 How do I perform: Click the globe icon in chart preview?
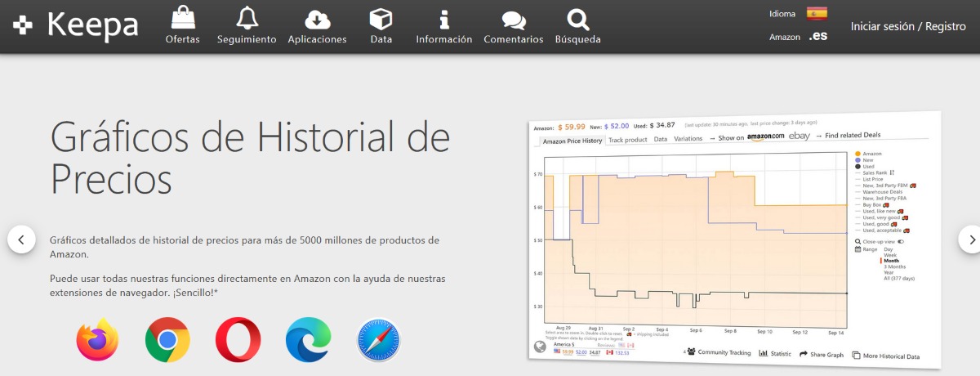pyautogui.click(x=540, y=347)
